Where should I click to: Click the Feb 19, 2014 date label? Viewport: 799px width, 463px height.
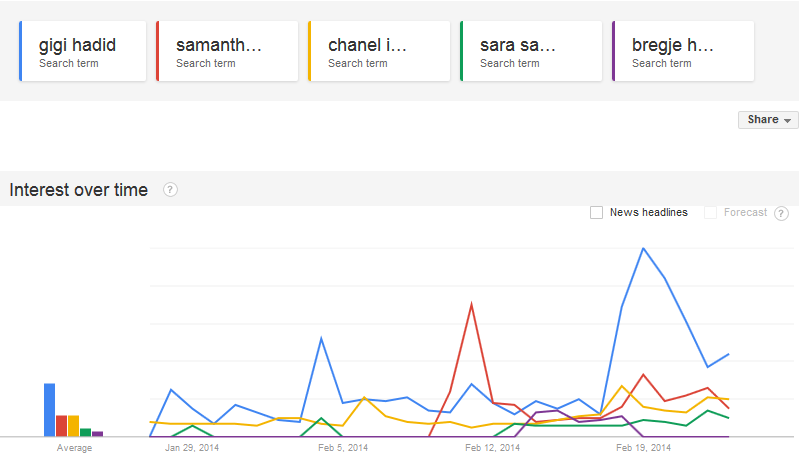[x=644, y=448]
